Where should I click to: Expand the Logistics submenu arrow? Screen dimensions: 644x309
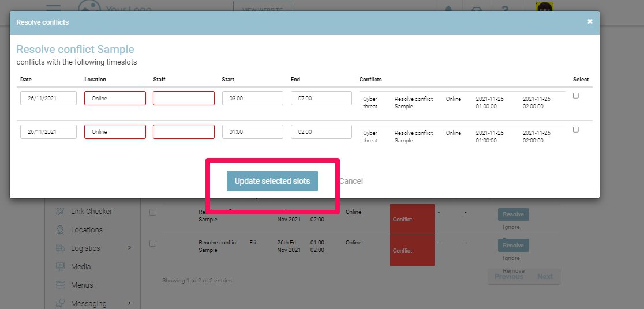(x=129, y=248)
